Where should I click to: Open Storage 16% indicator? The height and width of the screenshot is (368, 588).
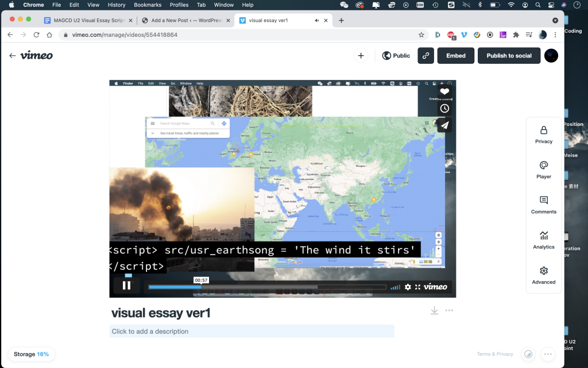click(x=32, y=354)
